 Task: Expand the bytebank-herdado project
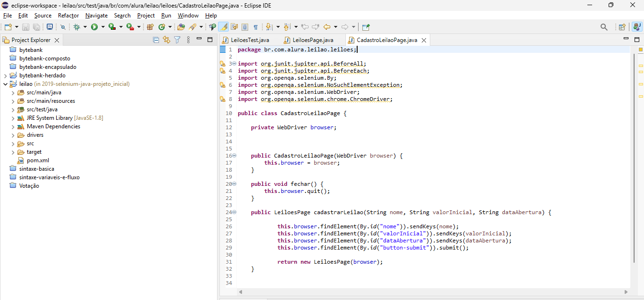[x=5, y=75]
